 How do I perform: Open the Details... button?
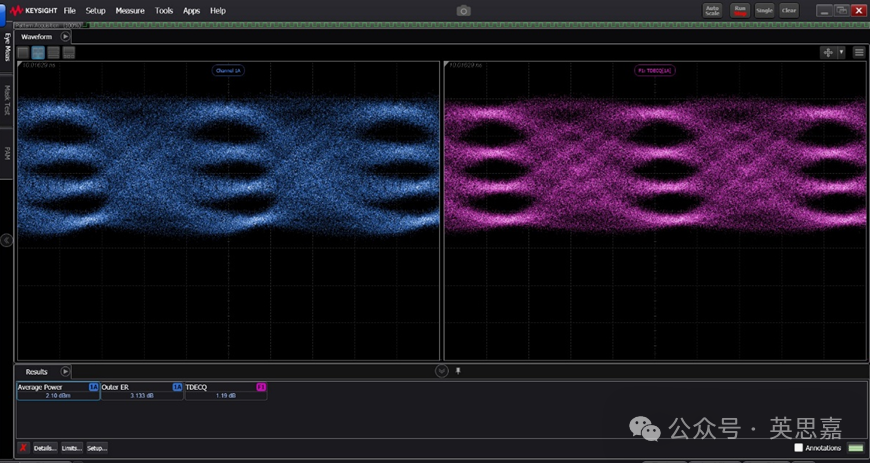(x=45, y=448)
